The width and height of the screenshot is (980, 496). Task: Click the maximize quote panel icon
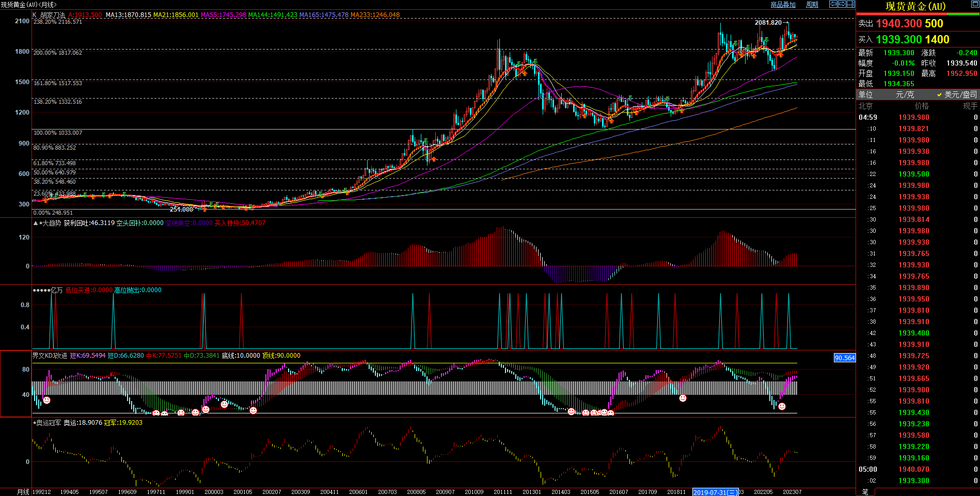click(975, 5)
